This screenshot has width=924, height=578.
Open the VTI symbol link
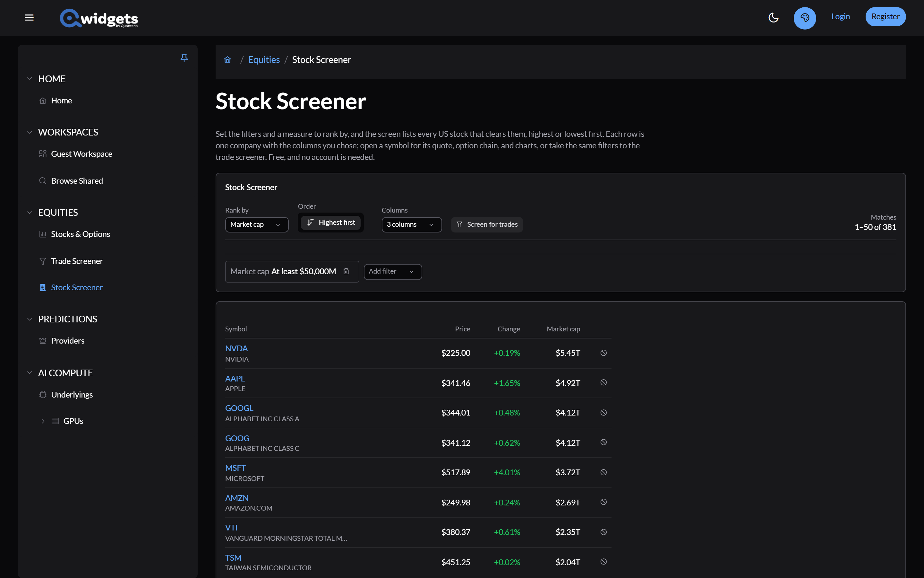[231, 528]
